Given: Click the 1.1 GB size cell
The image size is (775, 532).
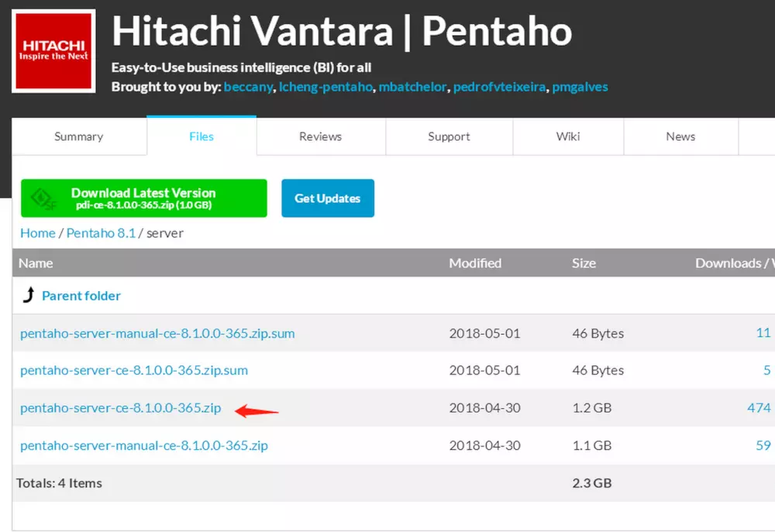Looking at the screenshot, I should [592, 445].
